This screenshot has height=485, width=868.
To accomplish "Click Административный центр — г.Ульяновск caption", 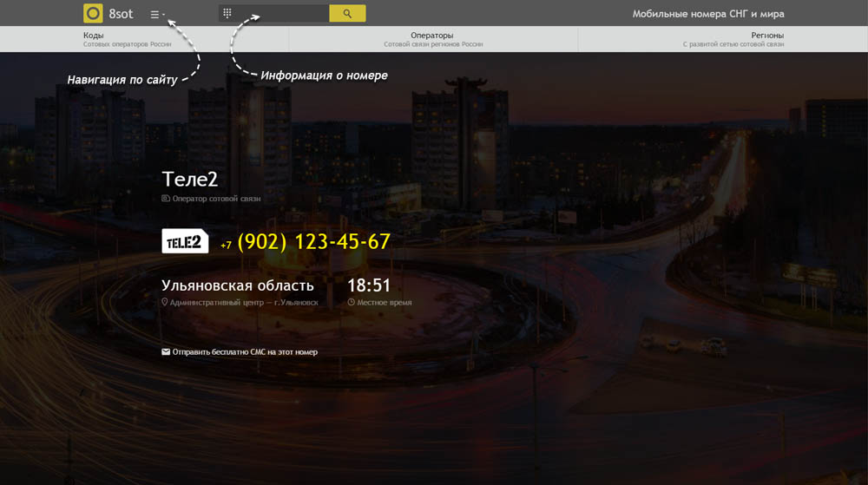I will tap(244, 303).
